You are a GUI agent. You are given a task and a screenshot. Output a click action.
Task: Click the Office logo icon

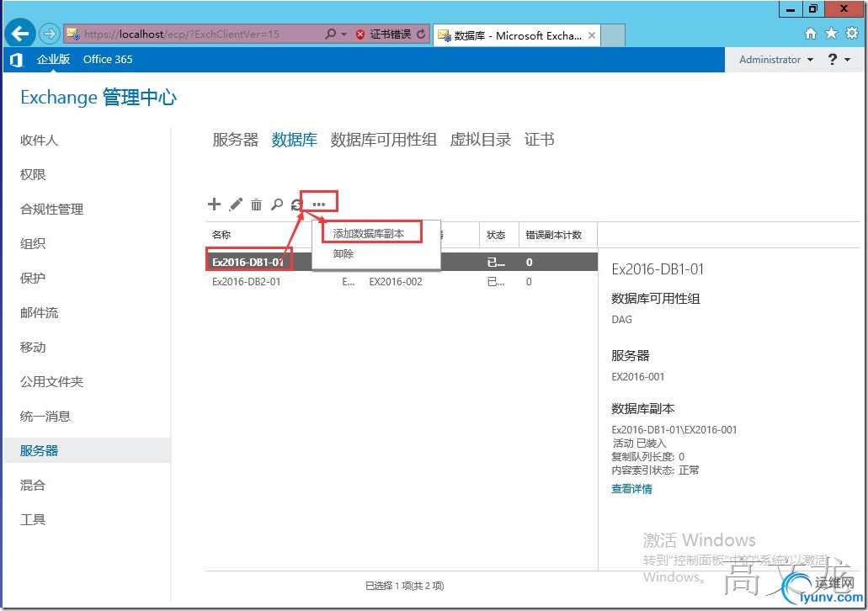(17, 60)
